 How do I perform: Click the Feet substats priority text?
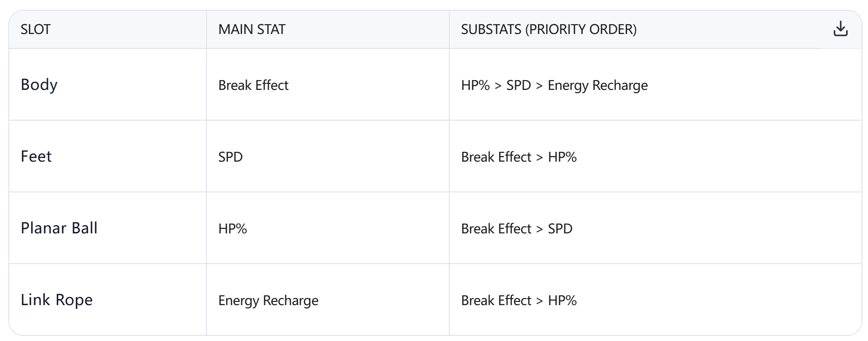click(x=519, y=157)
